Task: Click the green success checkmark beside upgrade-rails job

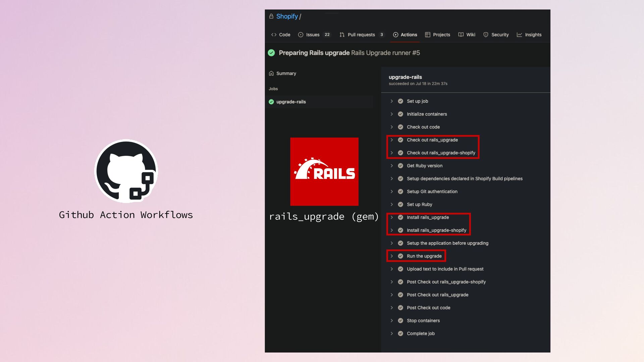Action: pos(271,102)
